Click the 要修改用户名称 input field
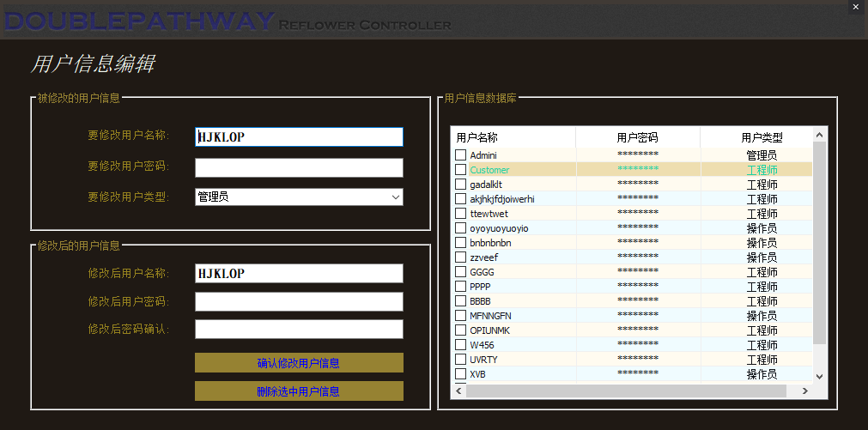Viewport: 868px width, 430px height. [x=299, y=137]
